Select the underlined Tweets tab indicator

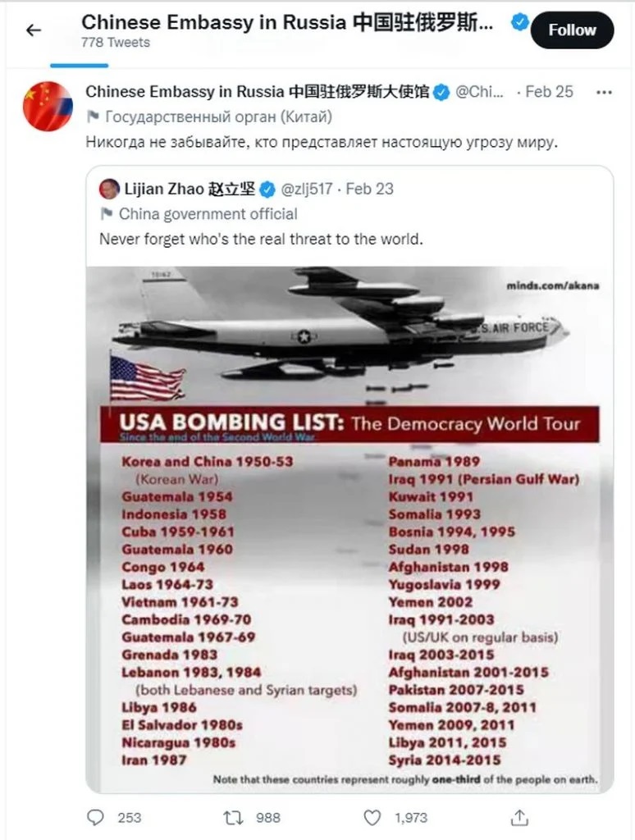click(80, 66)
